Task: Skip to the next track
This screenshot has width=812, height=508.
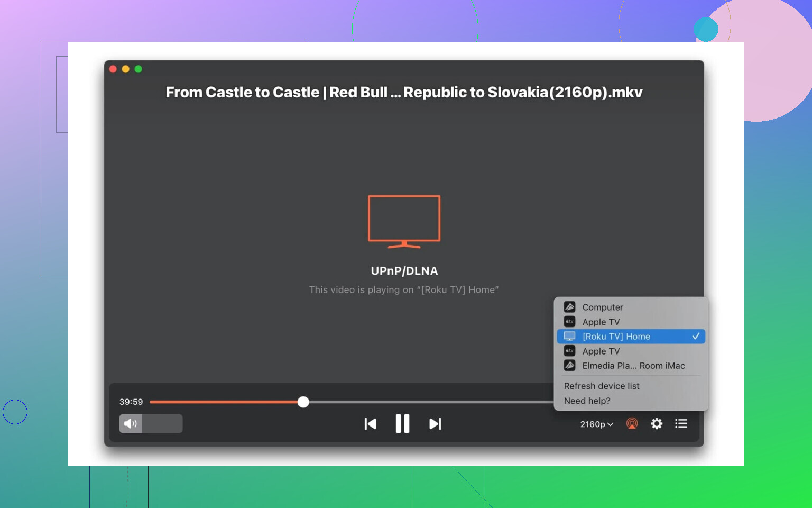Action: [x=435, y=424]
